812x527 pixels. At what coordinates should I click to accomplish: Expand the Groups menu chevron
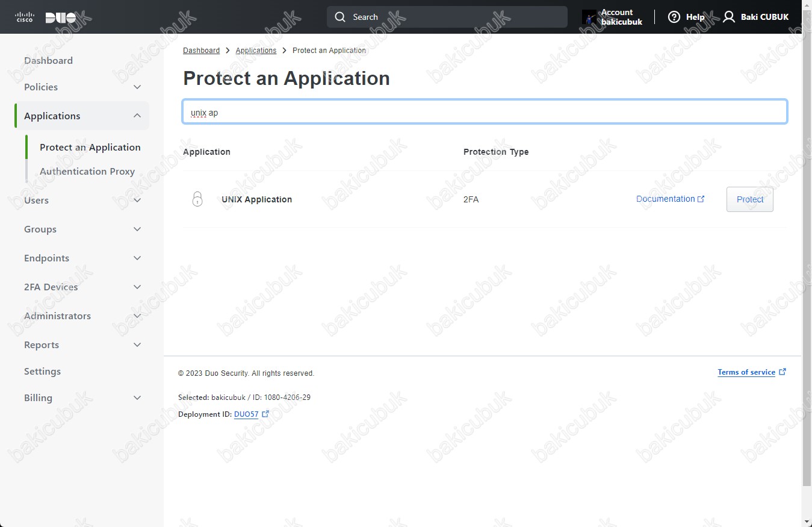pos(137,229)
